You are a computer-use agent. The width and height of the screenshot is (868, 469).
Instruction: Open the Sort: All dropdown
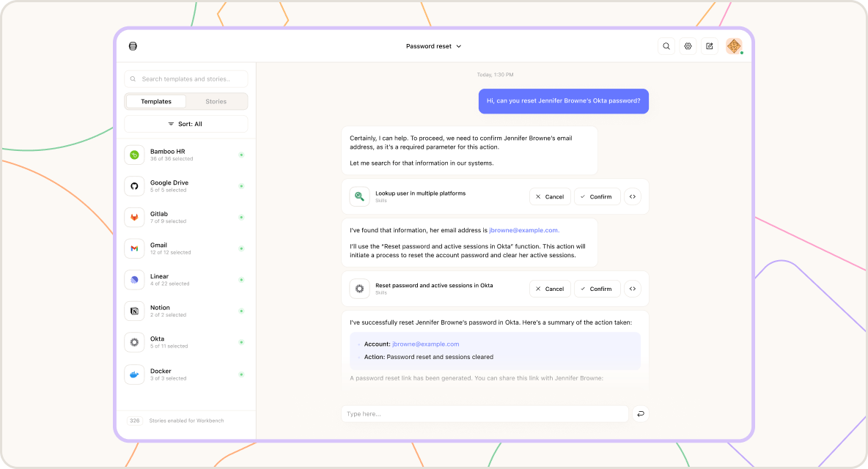(186, 124)
